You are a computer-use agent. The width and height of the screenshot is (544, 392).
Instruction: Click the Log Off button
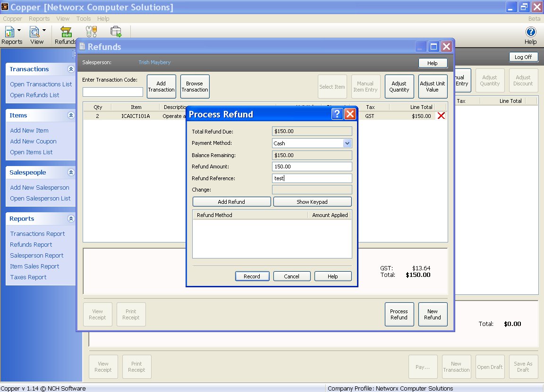[x=523, y=57]
